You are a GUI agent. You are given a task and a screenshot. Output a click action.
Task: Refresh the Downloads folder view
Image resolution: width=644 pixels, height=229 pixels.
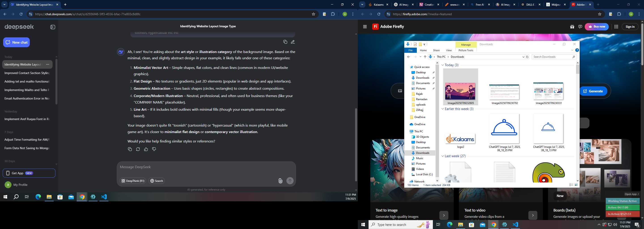click(x=527, y=57)
